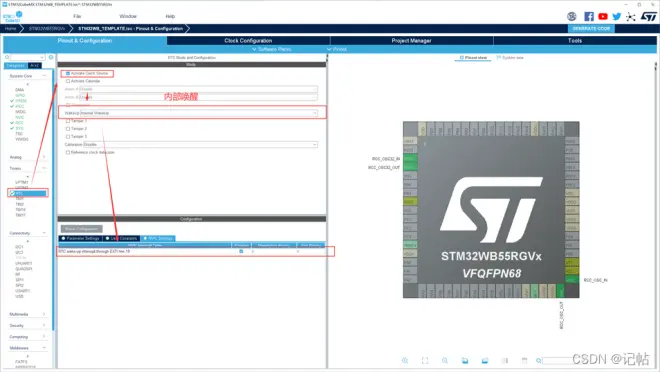Click the GENERATE CODE button
The width and height of the screenshot is (660, 372).
[x=591, y=28]
